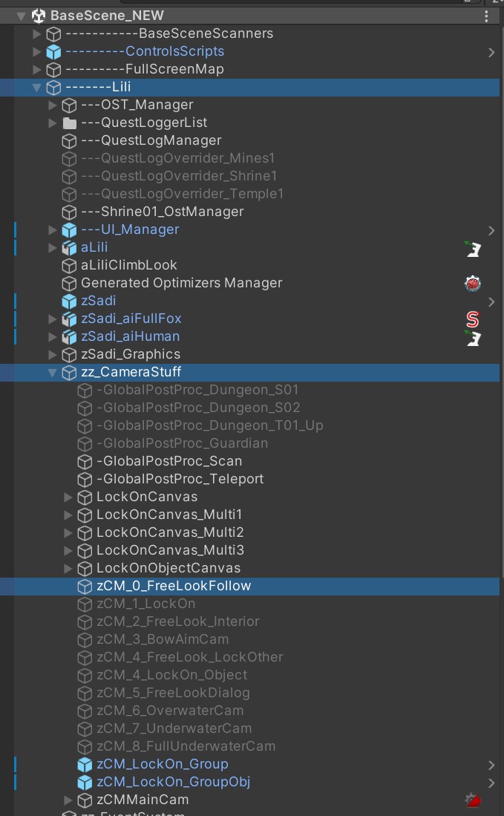Expand LockOnCanvas to show children
The image size is (504, 816).
[68, 497]
